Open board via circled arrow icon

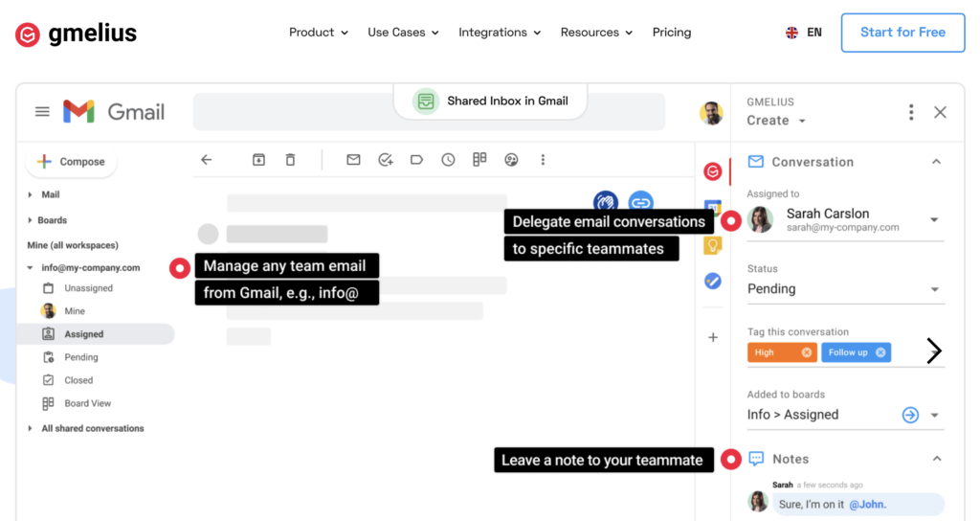click(911, 415)
